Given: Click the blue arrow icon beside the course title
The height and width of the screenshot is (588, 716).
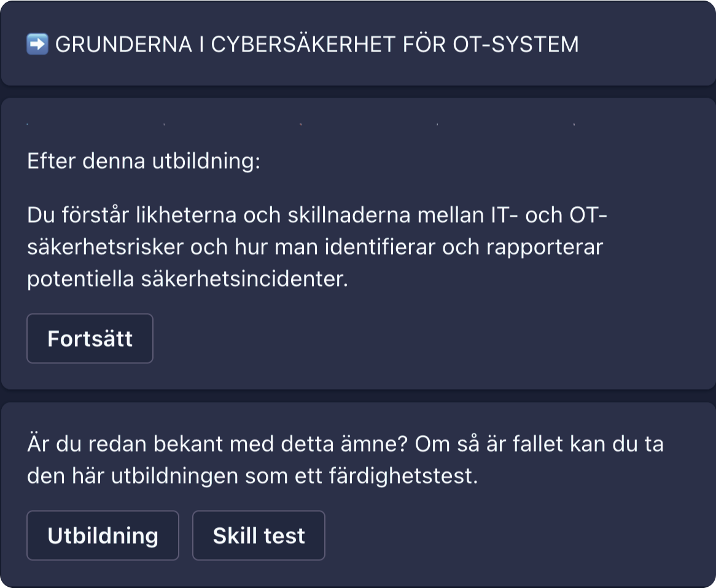Looking at the screenshot, I should 37,44.
